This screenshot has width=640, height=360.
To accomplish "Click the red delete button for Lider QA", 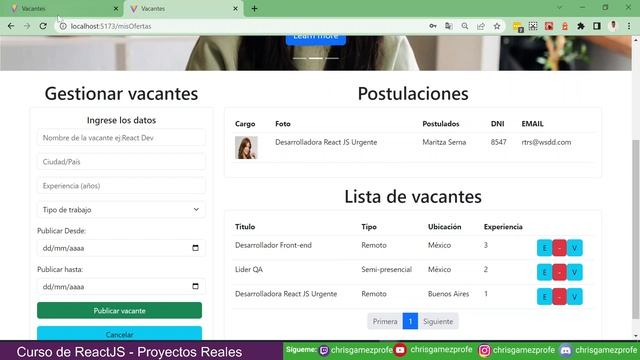I will [559, 272].
